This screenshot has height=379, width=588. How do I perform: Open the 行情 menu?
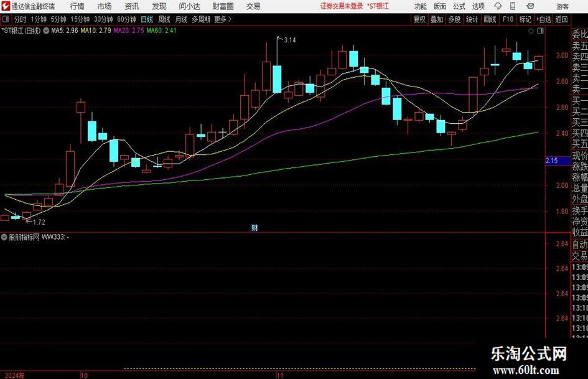(x=77, y=6)
